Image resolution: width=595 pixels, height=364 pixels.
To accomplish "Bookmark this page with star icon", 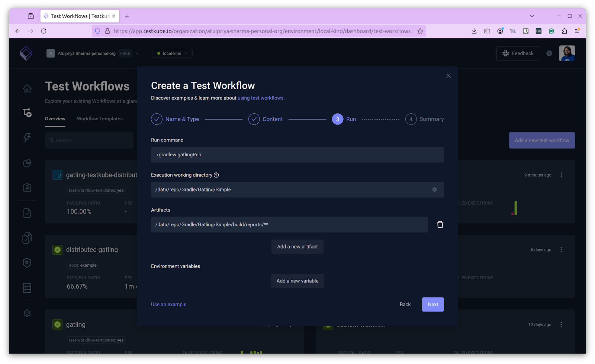I will [x=420, y=31].
